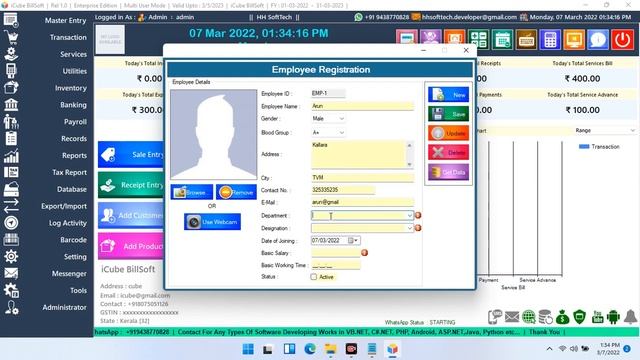This screenshot has width=640, height=360.
Task: Open File Explorer from the taskbar
Action: (330, 349)
